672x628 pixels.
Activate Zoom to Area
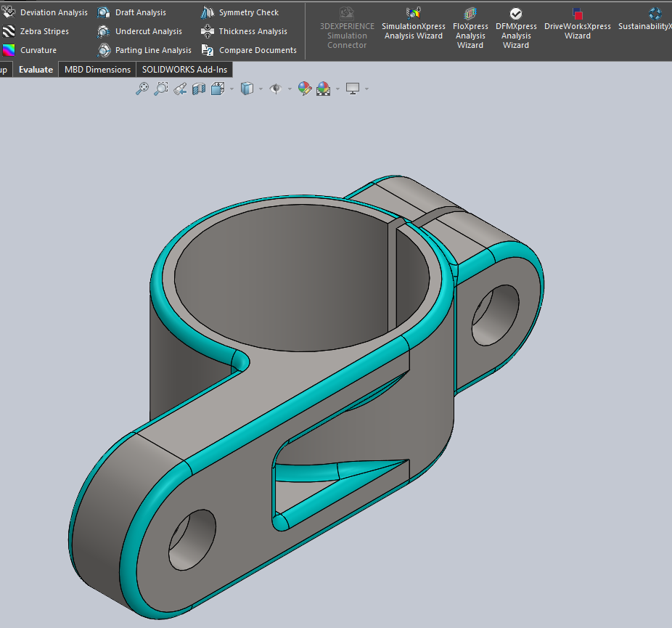click(x=161, y=88)
